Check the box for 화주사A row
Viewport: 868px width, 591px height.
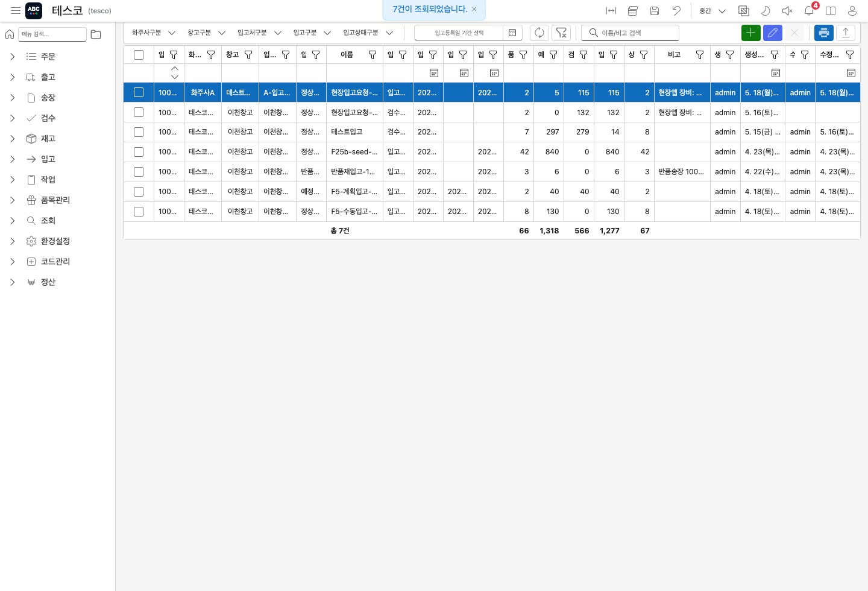pyautogui.click(x=139, y=92)
